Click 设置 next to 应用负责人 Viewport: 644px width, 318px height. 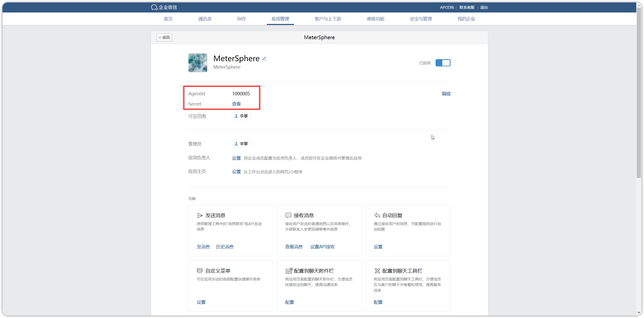(x=236, y=158)
